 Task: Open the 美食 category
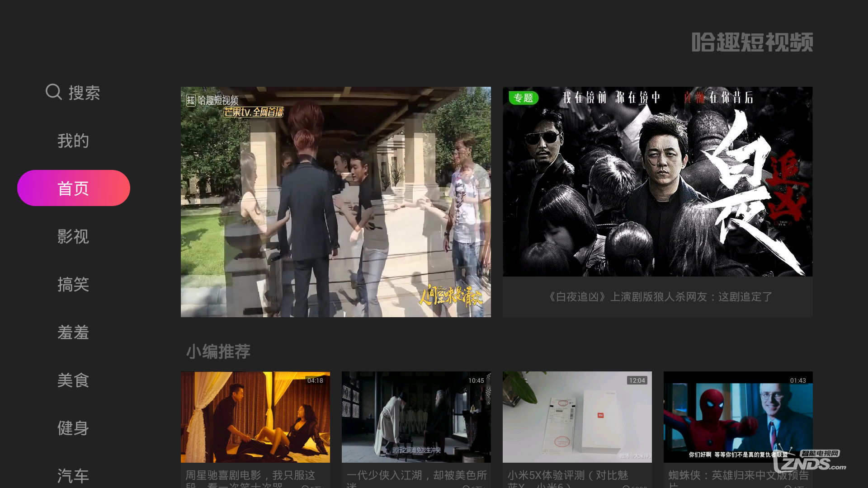pos(73,380)
